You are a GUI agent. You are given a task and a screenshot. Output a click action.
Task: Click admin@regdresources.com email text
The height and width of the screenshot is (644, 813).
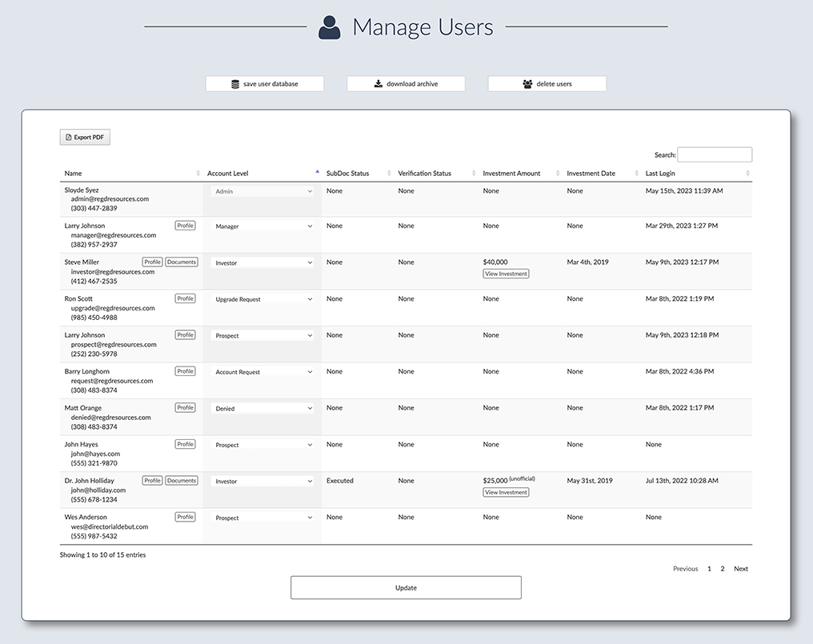tap(110, 198)
